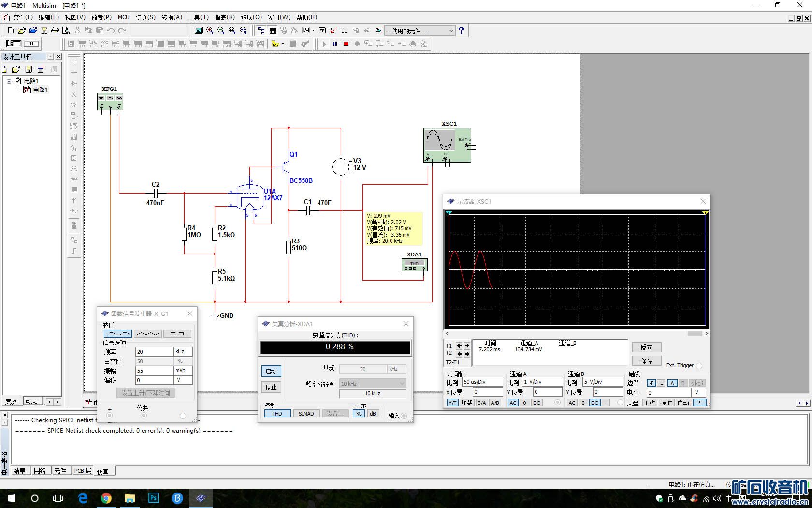This screenshot has height=508, width=812.
Task: Click 启动 button in distortion analyzer
Action: tap(271, 371)
